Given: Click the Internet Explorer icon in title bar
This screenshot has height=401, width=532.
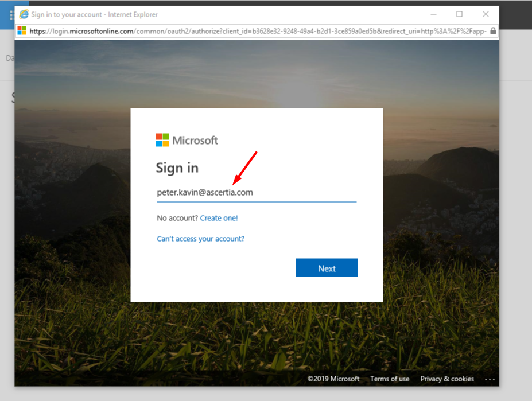Looking at the screenshot, I should pyautogui.click(x=24, y=14).
